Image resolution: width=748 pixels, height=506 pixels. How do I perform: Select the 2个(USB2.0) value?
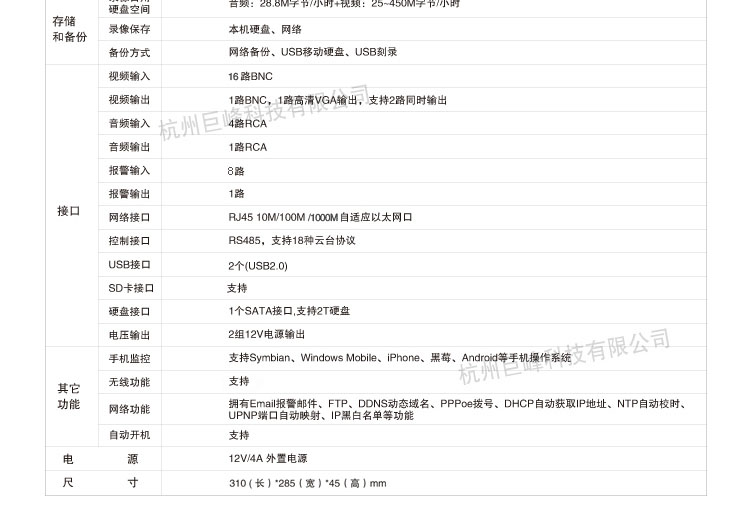tap(257, 266)
